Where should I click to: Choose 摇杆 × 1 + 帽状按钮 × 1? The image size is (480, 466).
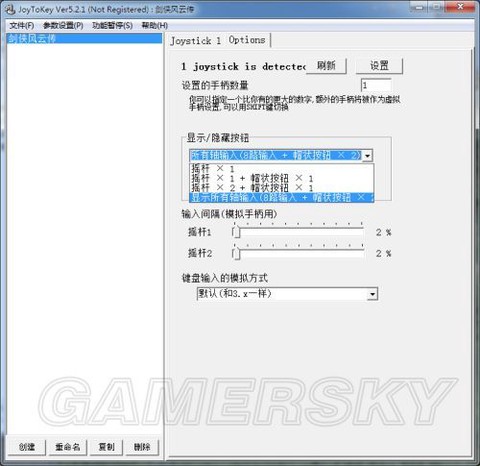tap(281, 178)
